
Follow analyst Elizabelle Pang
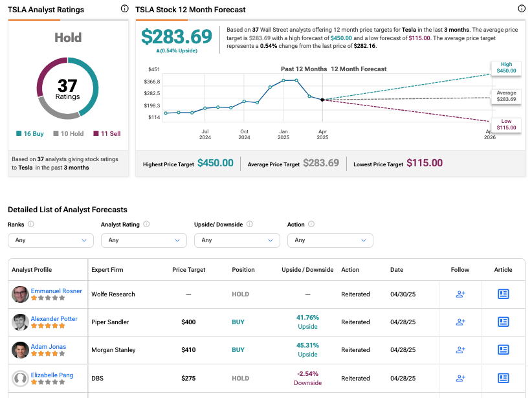tap(460, 378)
